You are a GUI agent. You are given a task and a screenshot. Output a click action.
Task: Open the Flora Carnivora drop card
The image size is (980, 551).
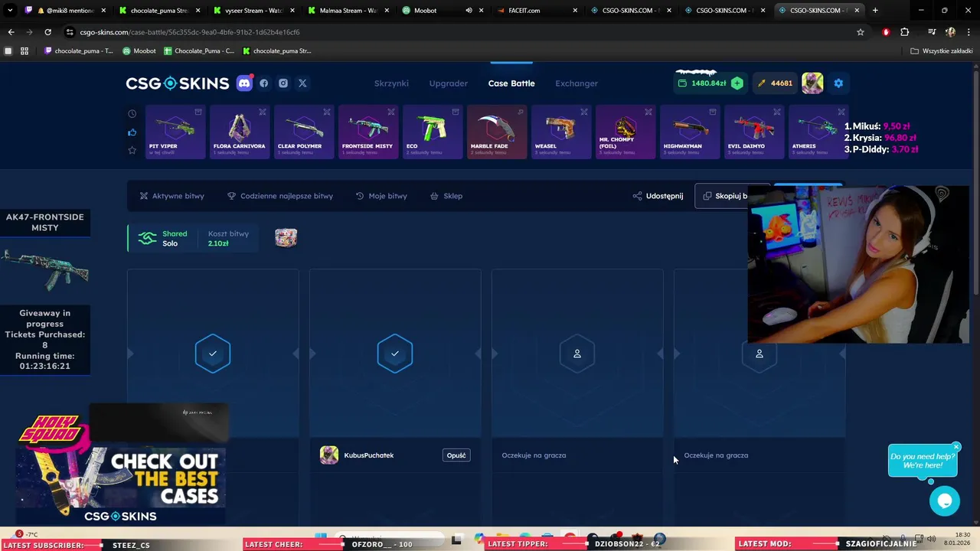click(240, 132)
